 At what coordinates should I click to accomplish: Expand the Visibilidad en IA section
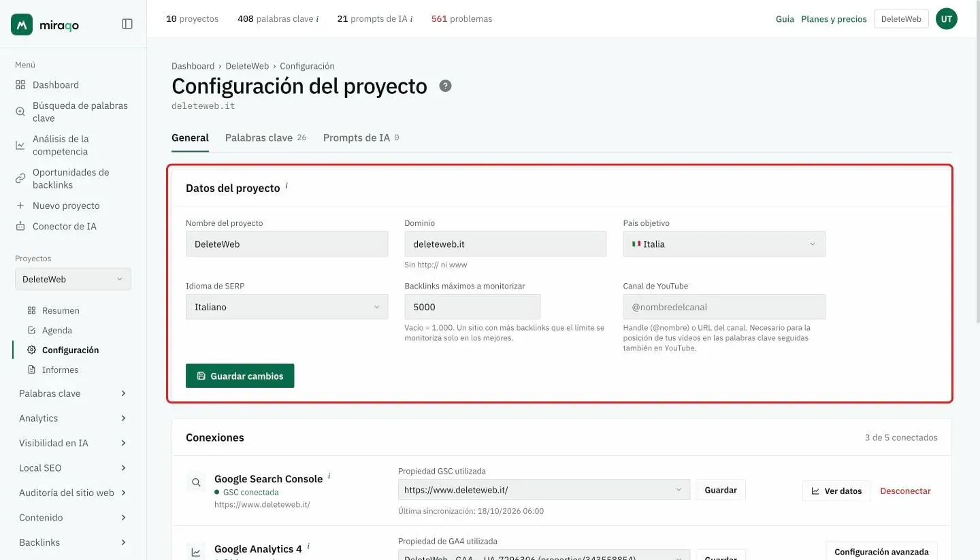pos(73,443)
